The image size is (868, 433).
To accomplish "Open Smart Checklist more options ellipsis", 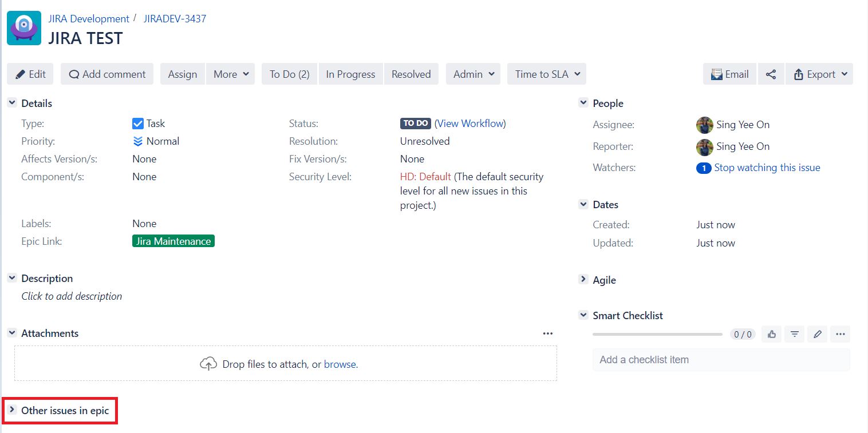I will click(x=841, y=334).
